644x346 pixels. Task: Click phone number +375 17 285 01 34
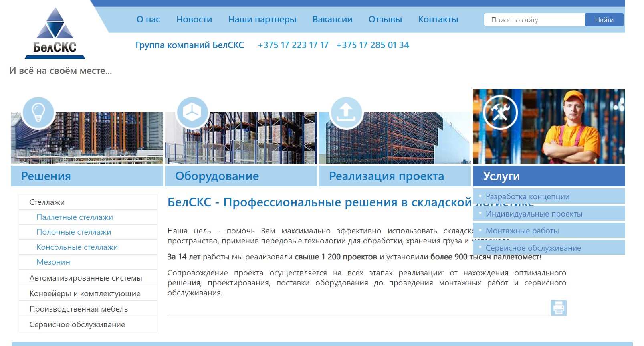coord(373,45)
